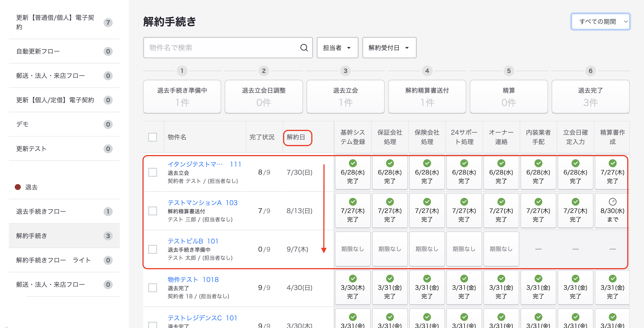Click 立会日確定入力 check icon for テストマンションA 103
Viewport: 644px width, 328px height.
tap(575, 202)
